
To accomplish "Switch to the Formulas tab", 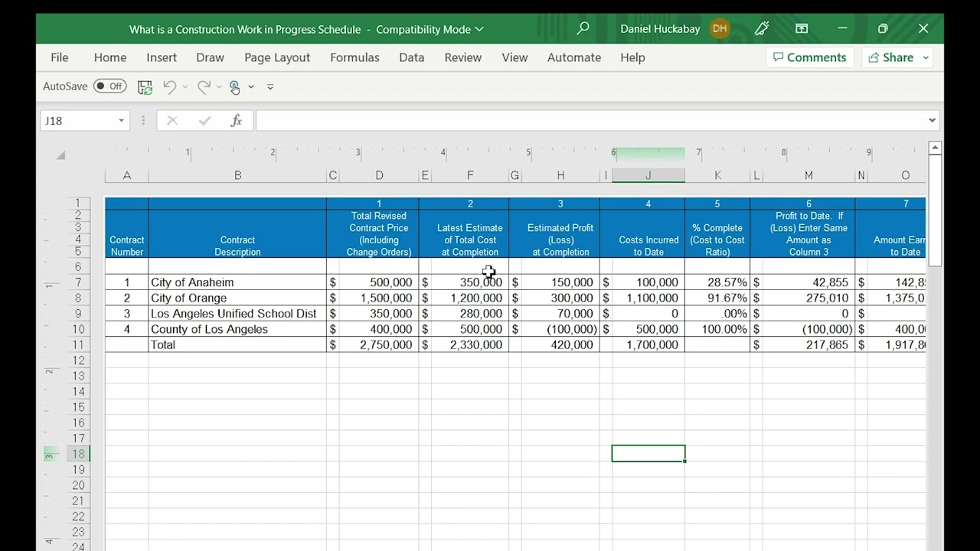I will tap(354, 57).
